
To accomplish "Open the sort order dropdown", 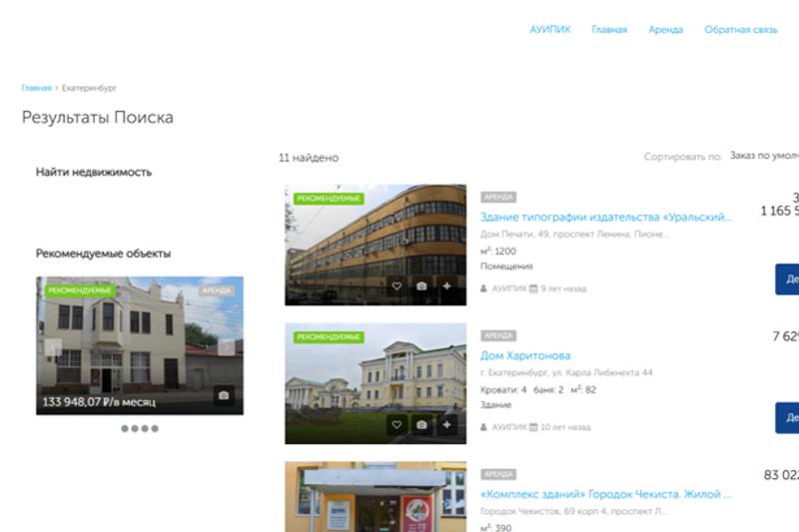I will point(763,157).
